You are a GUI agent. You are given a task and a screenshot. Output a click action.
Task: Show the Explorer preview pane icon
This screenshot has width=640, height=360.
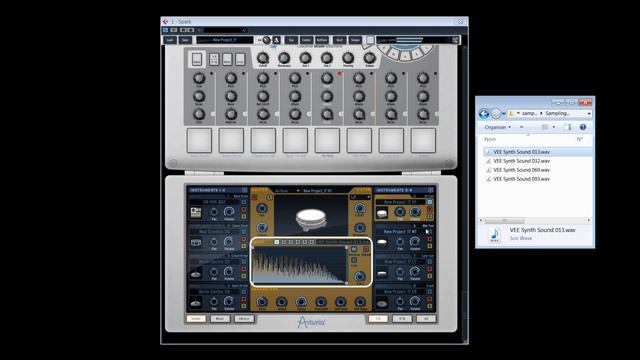pos(567,127)
